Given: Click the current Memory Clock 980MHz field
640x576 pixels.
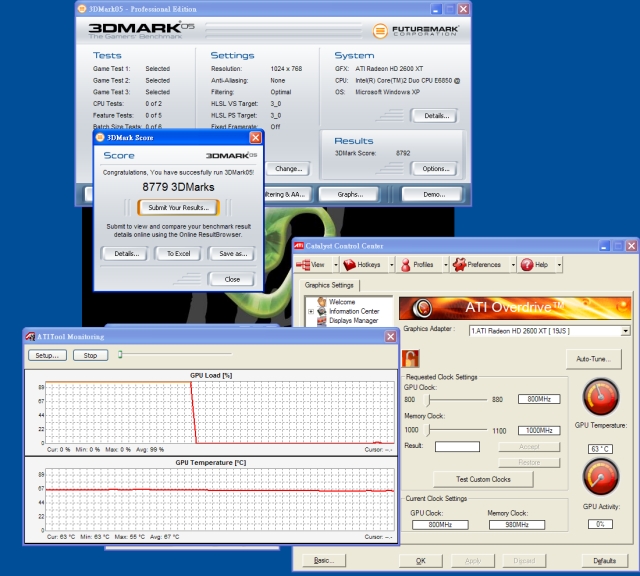Looking at the screenshot, I should 517,525.
